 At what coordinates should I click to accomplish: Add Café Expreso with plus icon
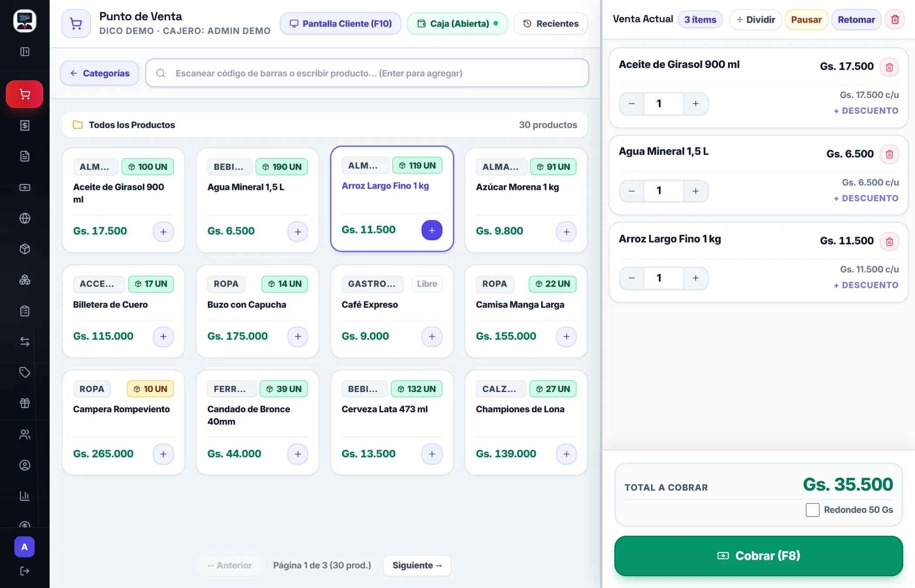pyautogui.click(x=432, y=336)
